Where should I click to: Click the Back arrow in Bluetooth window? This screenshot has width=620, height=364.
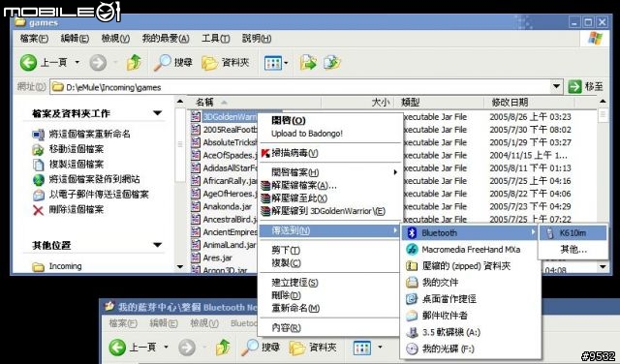[x=117, y=348]
